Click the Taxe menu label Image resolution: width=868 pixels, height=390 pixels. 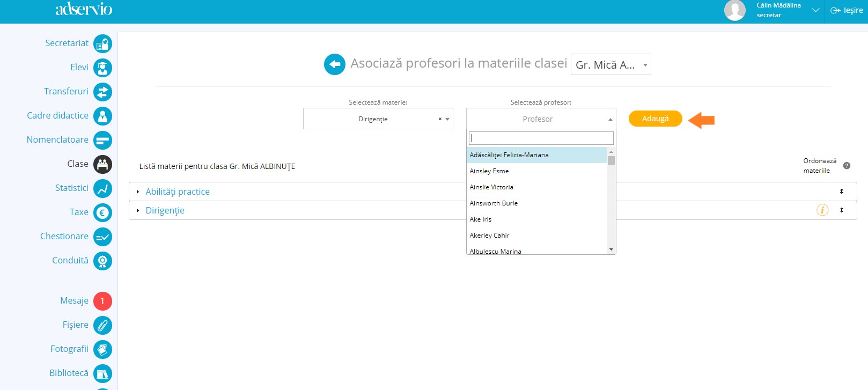[x=79, y=212]
